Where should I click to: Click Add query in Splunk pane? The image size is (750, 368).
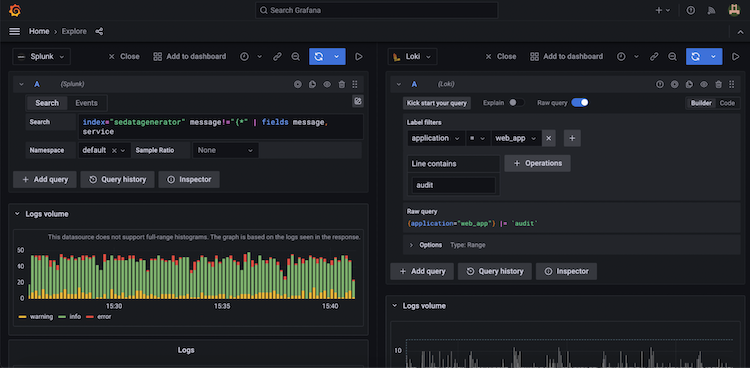(x=44, y=179)
